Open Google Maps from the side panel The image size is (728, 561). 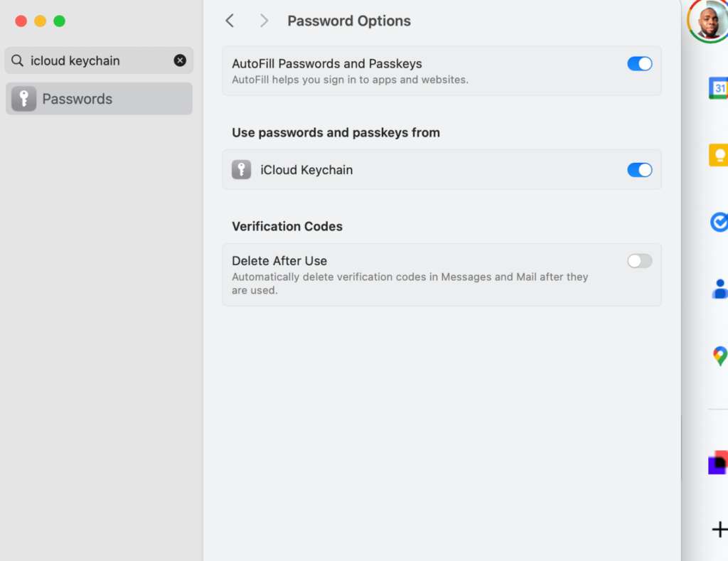coord(719,356)
